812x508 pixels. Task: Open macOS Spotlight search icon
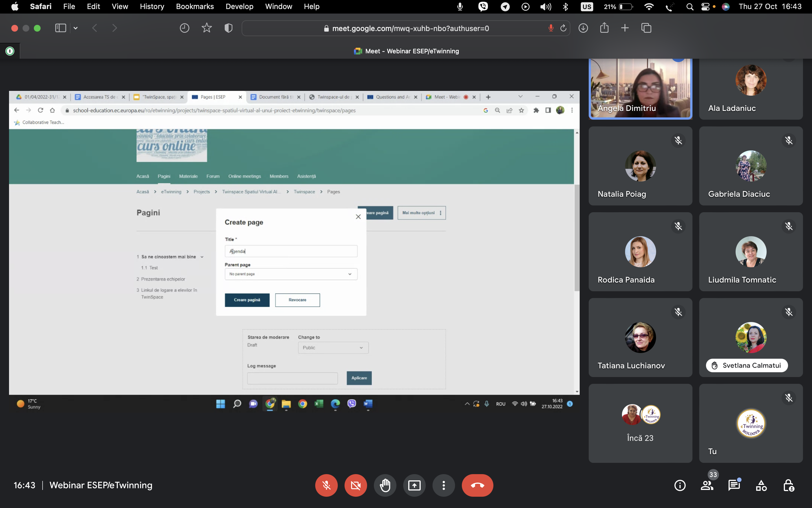[690, 7]
